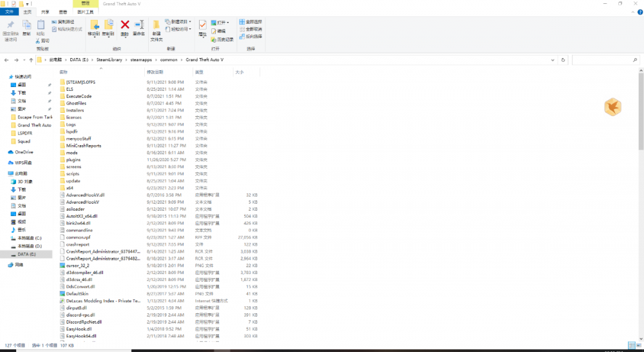
Task: Switch to details view toggle in status bar
Action: pos(632,346)
